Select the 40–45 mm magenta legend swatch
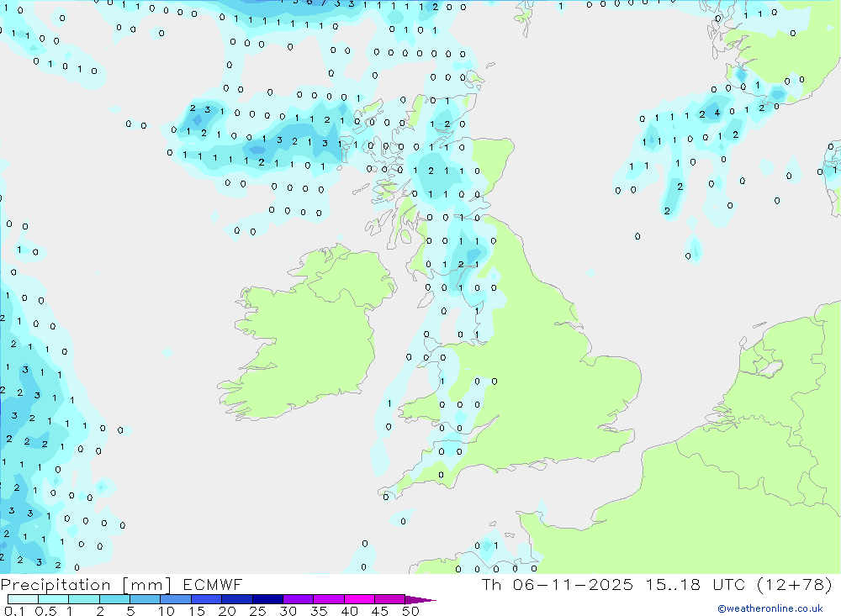Screen dimensions: 841x616 359,599
